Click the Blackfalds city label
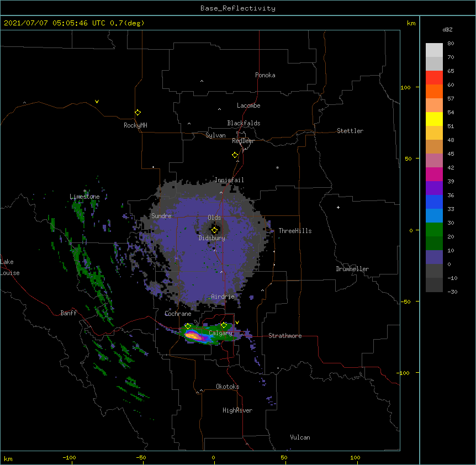Viewport: 476px width, 465px height. (244, 123)
